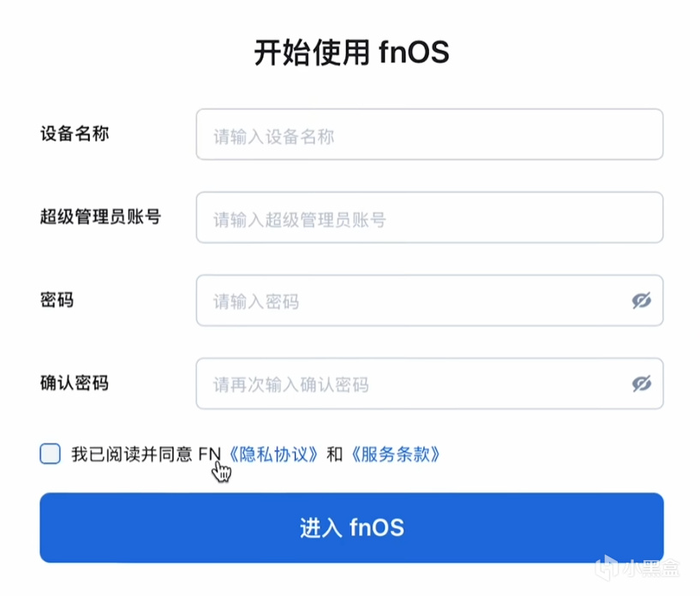Click the 我已阅读并同意 FN agreement text
700x596 pixels.
pos(137,454)
